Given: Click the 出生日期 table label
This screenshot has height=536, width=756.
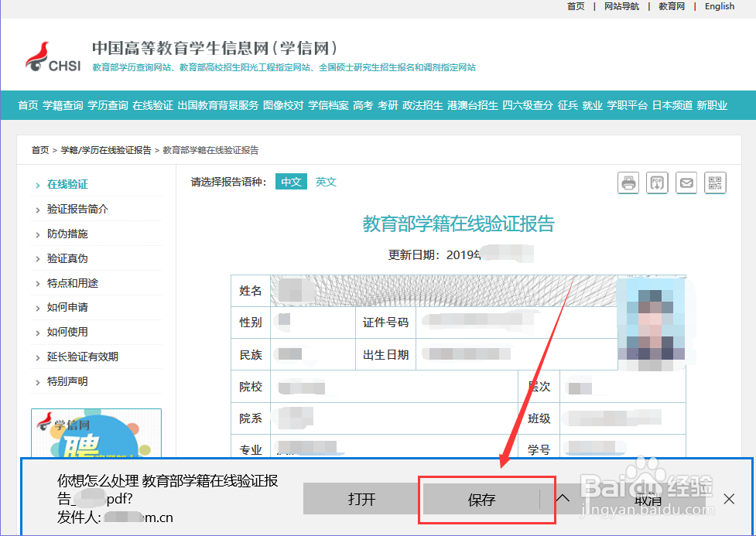Looking at the screenshot, I should click(385, 355).
